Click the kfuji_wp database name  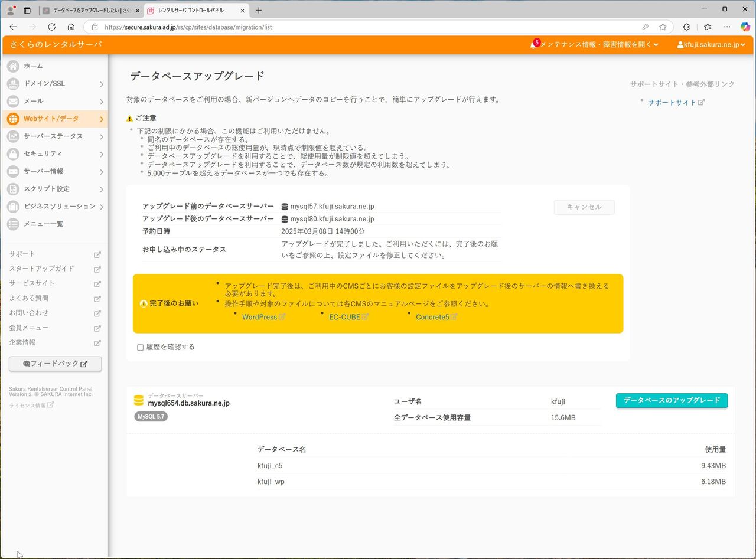(x=271, y=482)
